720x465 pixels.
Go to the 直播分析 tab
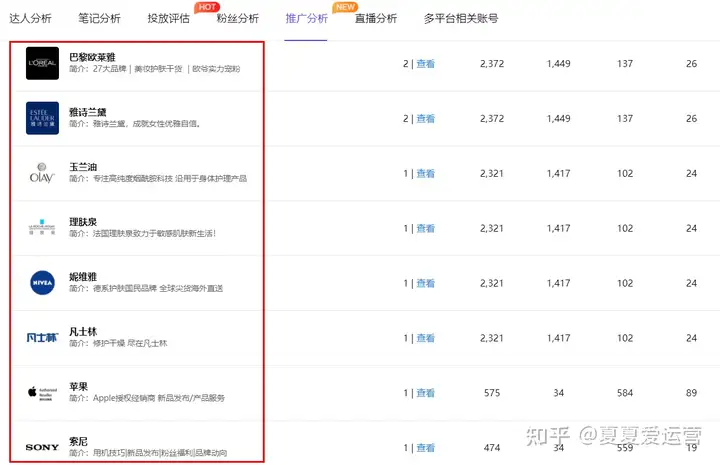coord(376,18)
